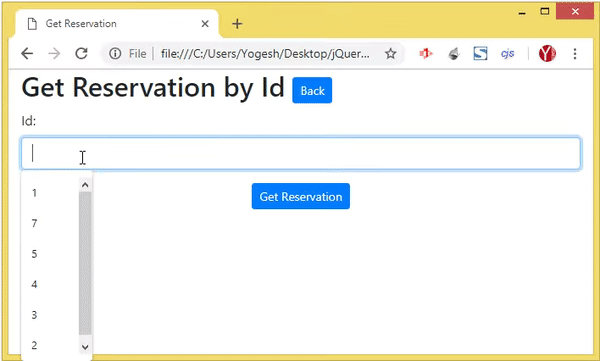
Task: Click the suggestion list scroll-up arrow
Action: [85, 185]
